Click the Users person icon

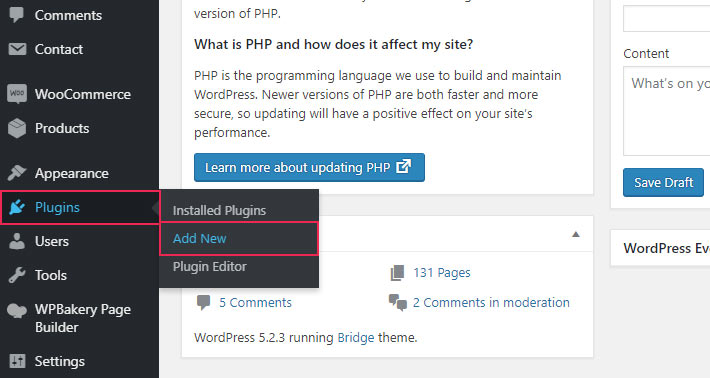pos(17,241)
